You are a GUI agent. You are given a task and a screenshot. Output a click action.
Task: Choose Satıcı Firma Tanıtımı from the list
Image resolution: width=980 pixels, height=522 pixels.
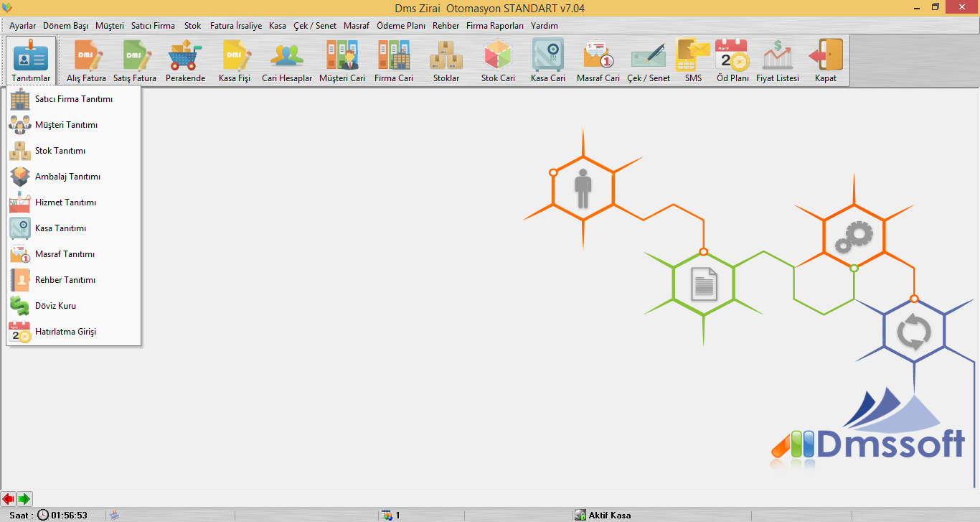[73, 99]
